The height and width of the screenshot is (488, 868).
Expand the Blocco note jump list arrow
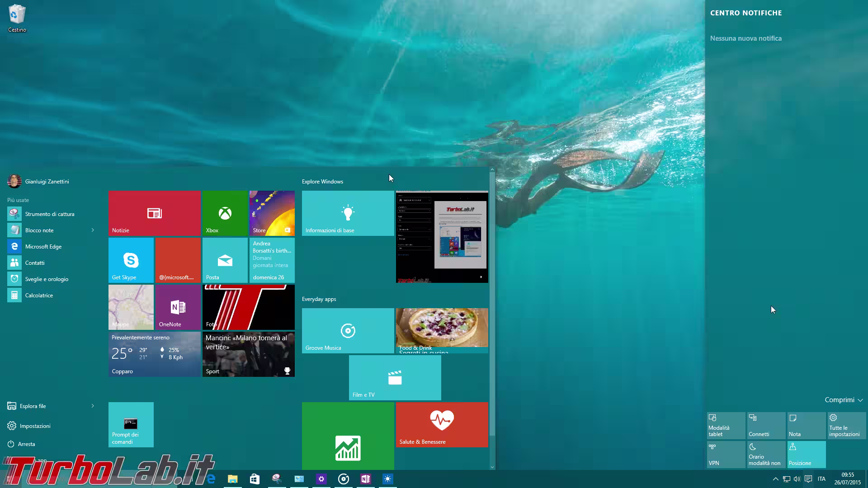pyautogui.click(x=93, y=230)
